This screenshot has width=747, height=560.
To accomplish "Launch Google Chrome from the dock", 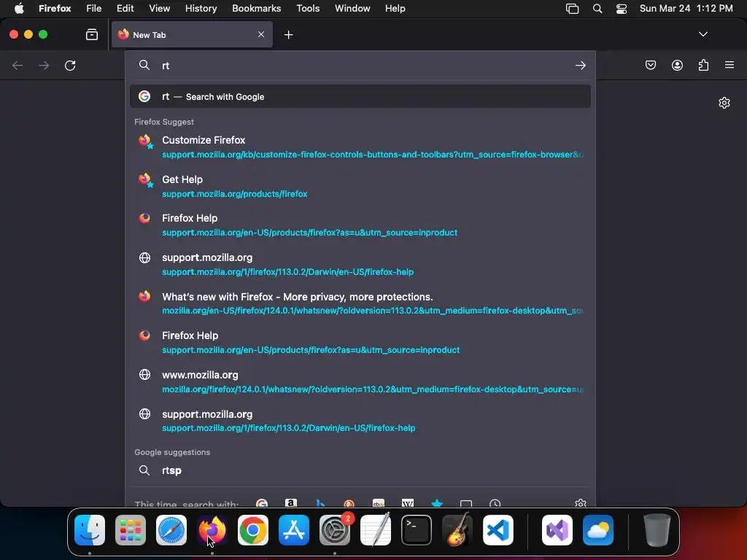I will click(253, 530).
